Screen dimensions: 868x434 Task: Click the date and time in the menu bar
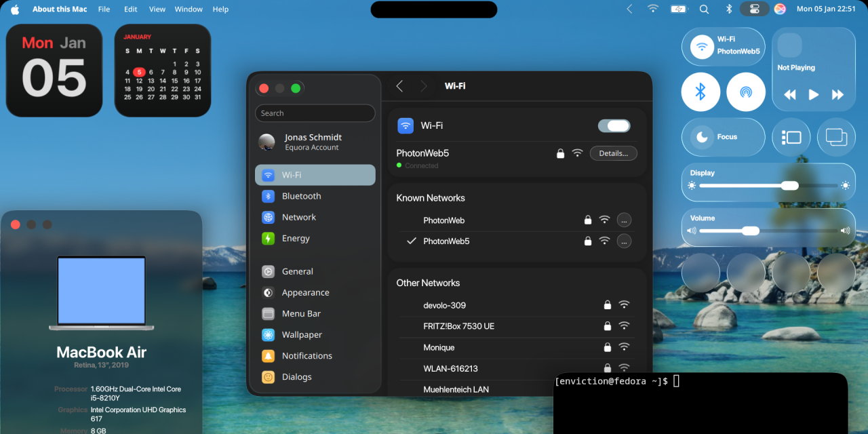click(x=826, y=9)
